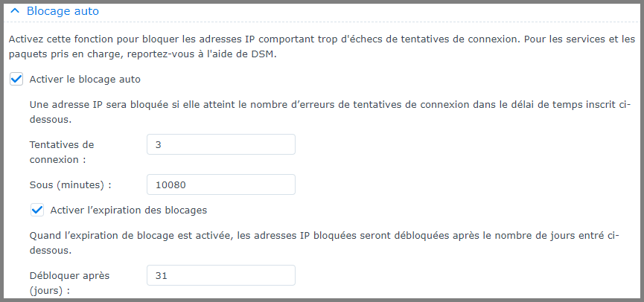The width and height of the screenshot is (644, 302).
Task: Click the "Débloquer après (jours) :" field label
Action: [x=69, y=283]
